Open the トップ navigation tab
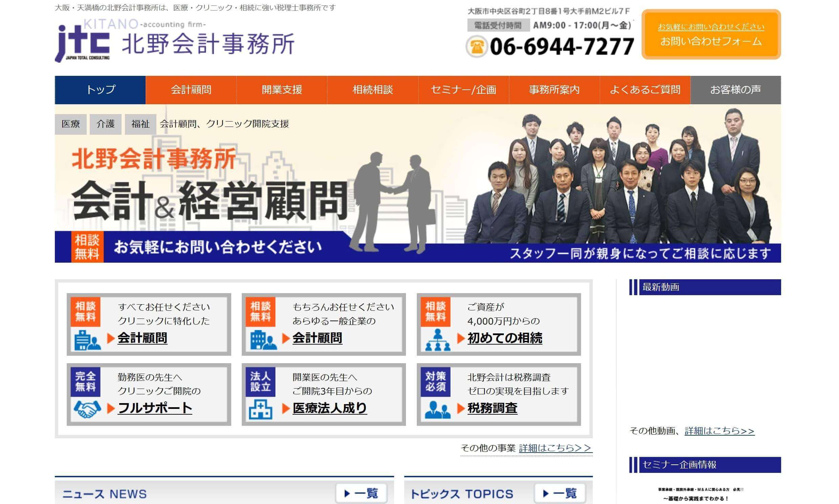This screenshot has height=504, width=839. coord(100,90)
